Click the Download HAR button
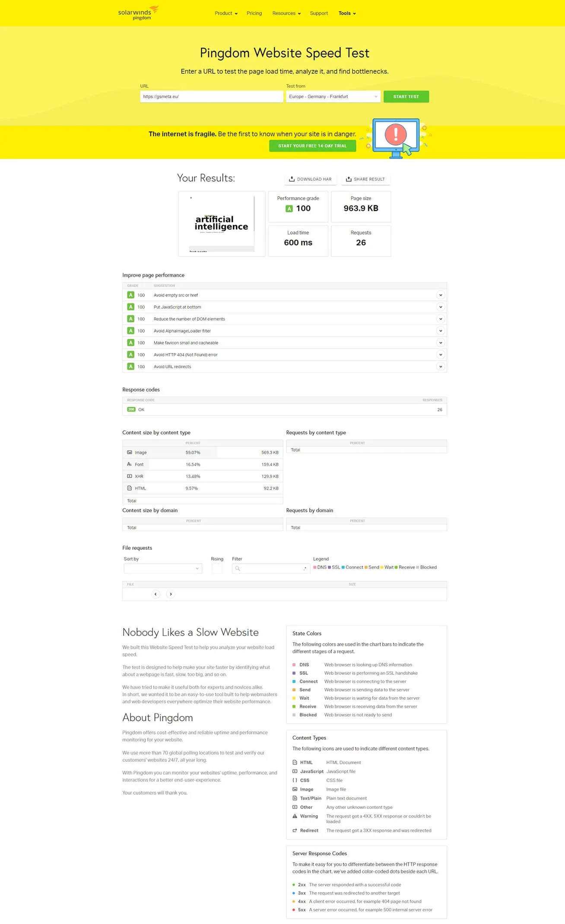The height and width of the screenshot is (924, 565). click(x=311, y=179)
